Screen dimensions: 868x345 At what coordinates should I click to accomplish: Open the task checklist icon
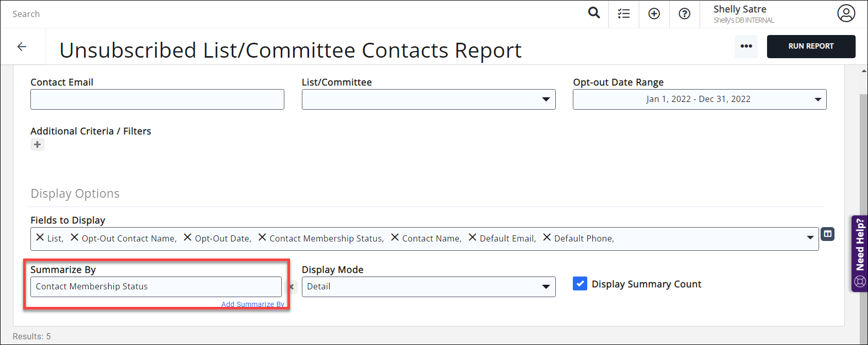click(x=624, y=14)
